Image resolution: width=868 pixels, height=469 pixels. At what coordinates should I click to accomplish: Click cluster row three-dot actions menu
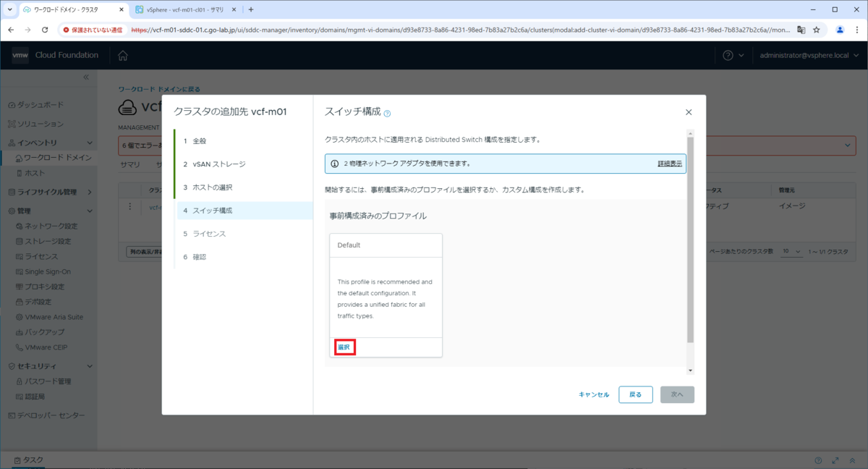[x=130, y=206]
